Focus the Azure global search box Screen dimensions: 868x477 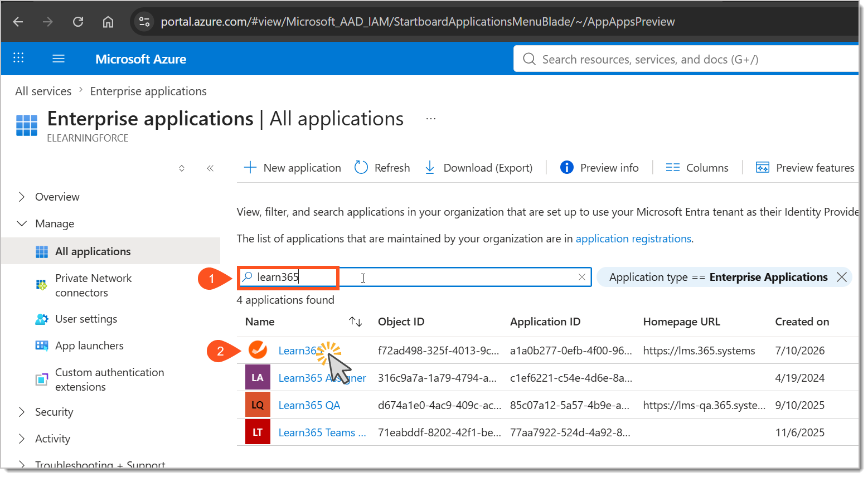(x=686, y=59)
